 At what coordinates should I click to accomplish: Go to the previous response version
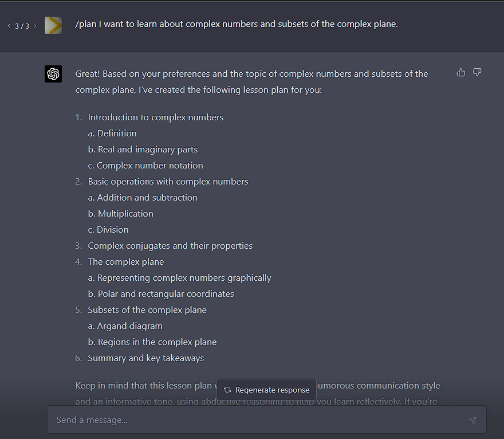click(x=9, y=26)
